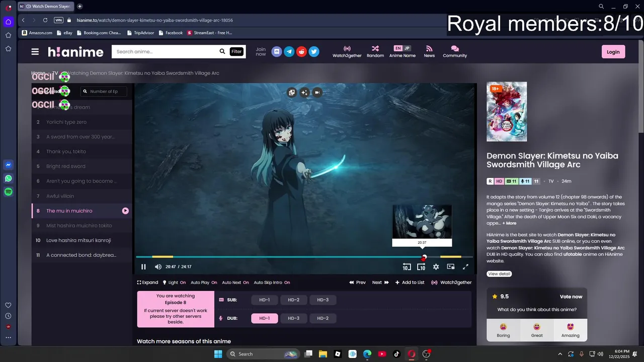Click play indicator on episode 8 row
Viewport: 644px width, 362px height.
[x=125, y=211]
